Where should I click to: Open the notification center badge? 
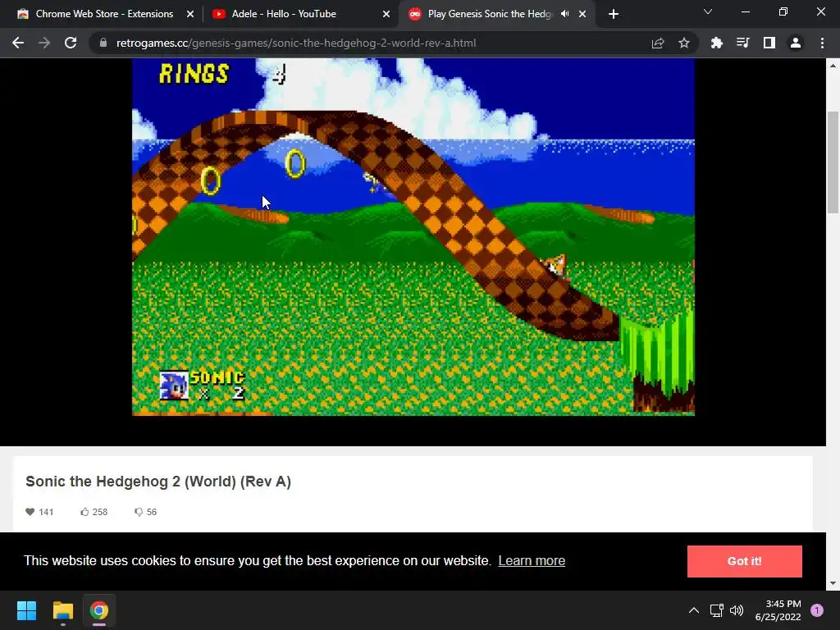coord(817,610)
